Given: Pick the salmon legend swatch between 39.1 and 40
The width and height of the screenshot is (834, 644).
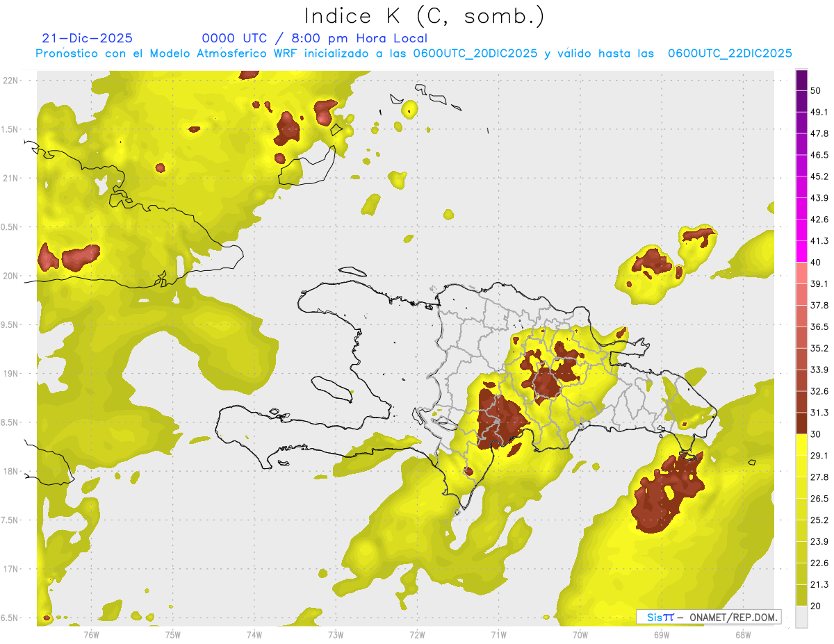Looking at the screenshot, I should 801,273.
